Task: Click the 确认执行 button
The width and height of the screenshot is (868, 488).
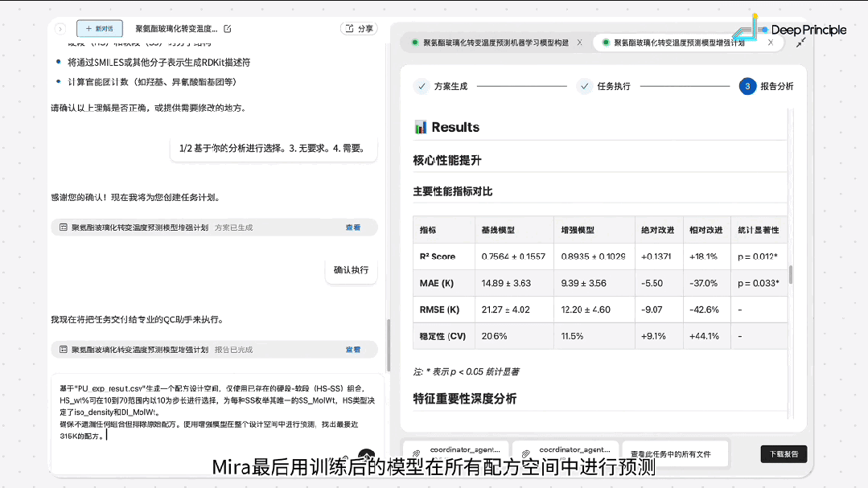Action: point(352,271)
